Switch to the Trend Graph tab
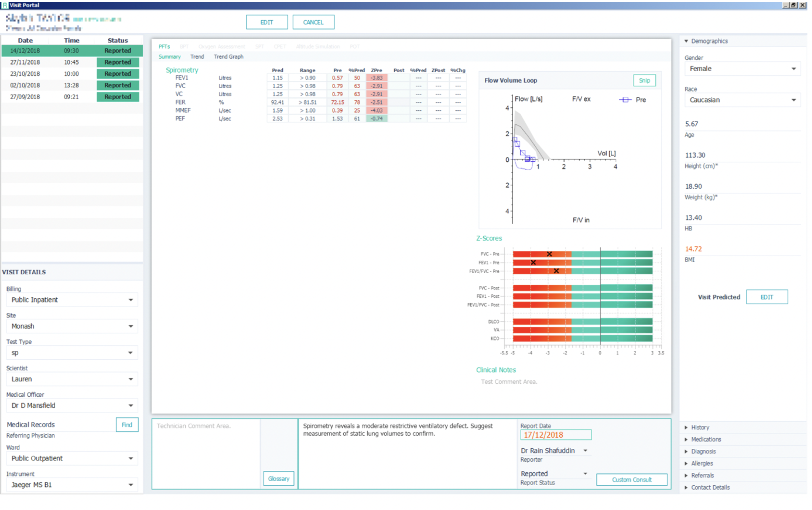This screenshot has height=510, width=812. (x=228, y=57)
